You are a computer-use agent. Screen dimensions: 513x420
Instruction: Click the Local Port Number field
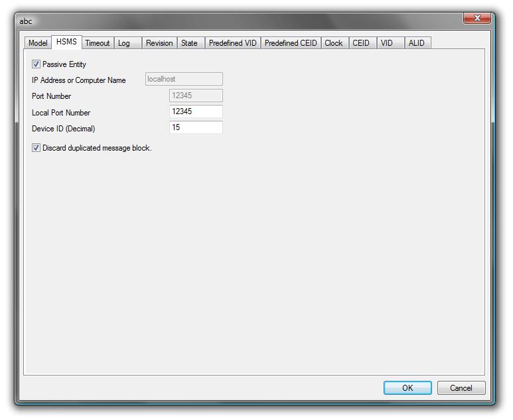(x=196, y=112)
